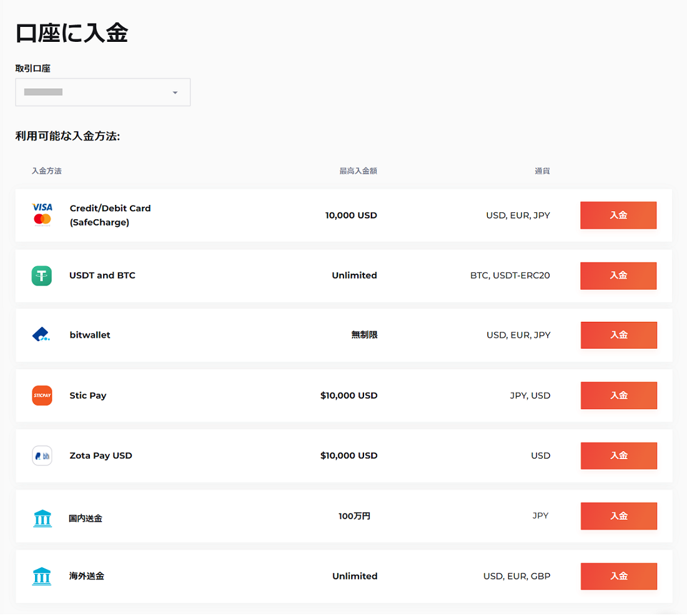The width and height of the screenshot is (687, 616).
Task: Open the 取引口座 account dropdown
Action: [x=102, y=92]
